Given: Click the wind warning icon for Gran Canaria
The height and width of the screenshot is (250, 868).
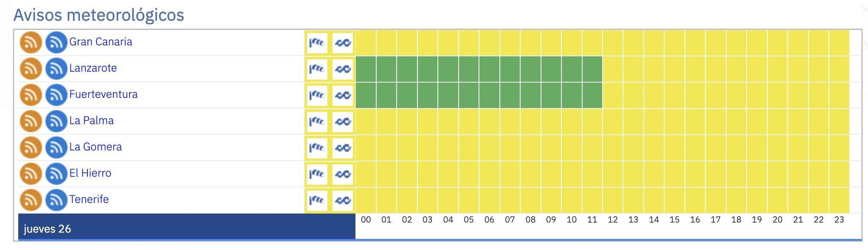Looking at the screenshot, I should coord(317,42).
